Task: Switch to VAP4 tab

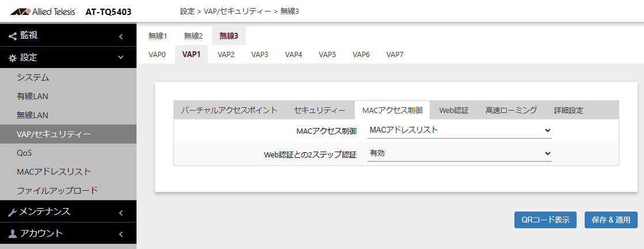Action: point(294,54)
